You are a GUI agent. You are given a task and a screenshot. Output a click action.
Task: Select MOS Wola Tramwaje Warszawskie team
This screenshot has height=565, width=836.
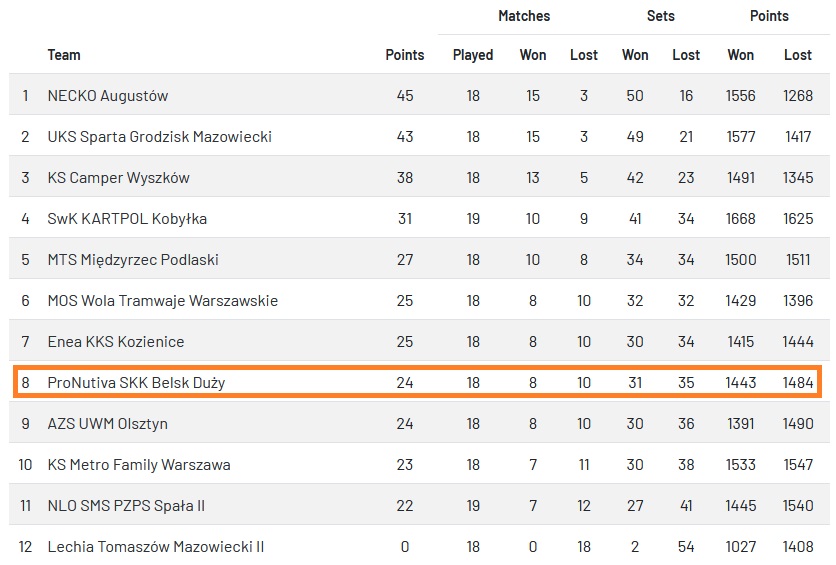pos(162,301)
